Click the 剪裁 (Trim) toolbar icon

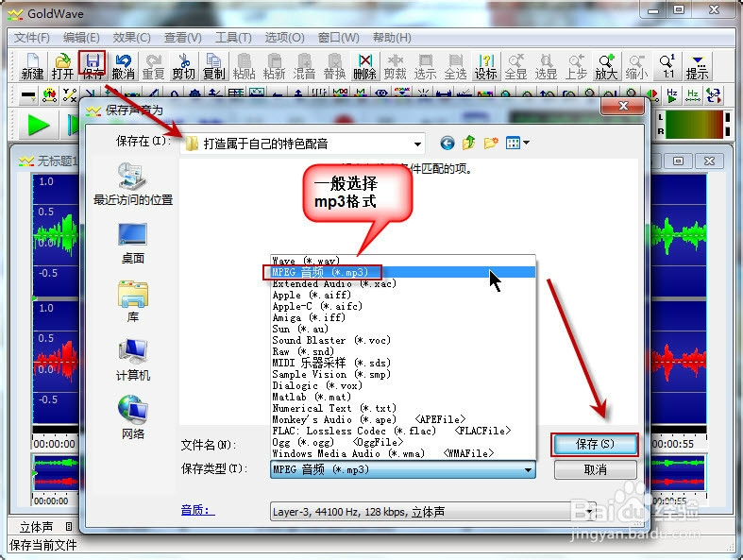click(x=396, y=66)
